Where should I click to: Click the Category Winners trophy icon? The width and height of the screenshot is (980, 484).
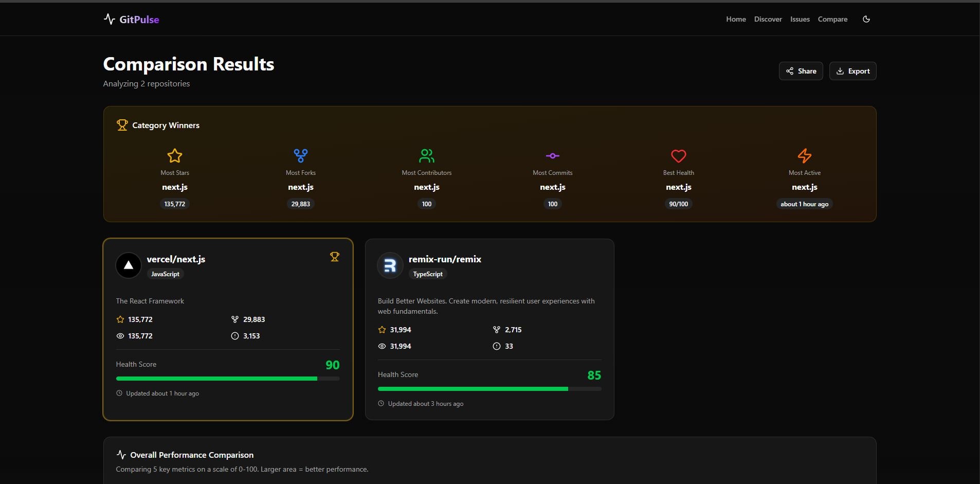click(122, 125)
